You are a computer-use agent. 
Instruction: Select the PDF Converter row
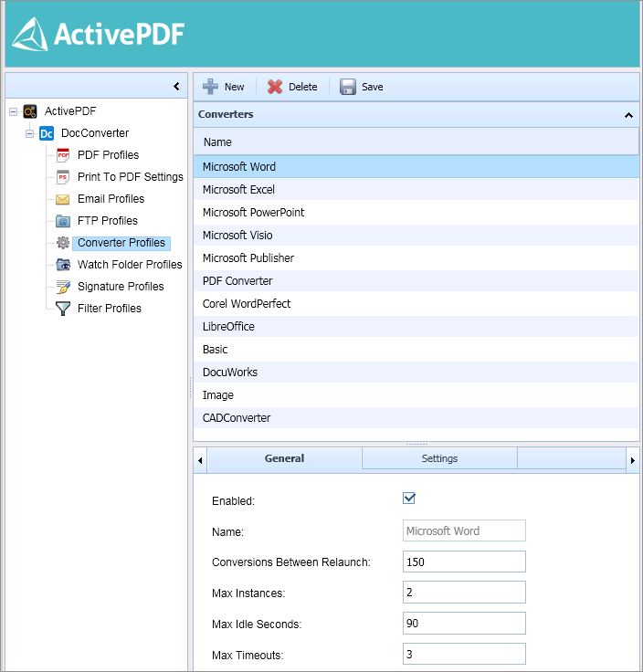coord(416,280)
